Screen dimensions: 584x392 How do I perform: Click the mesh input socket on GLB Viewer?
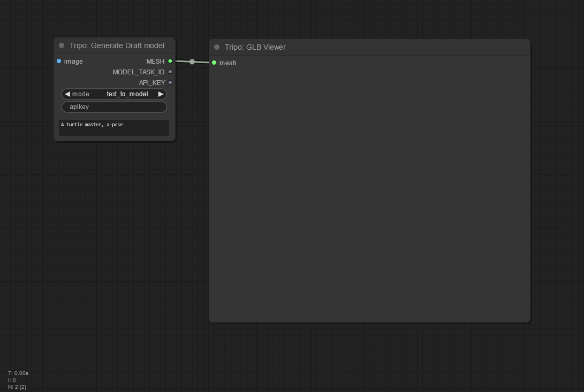[214, 63]
